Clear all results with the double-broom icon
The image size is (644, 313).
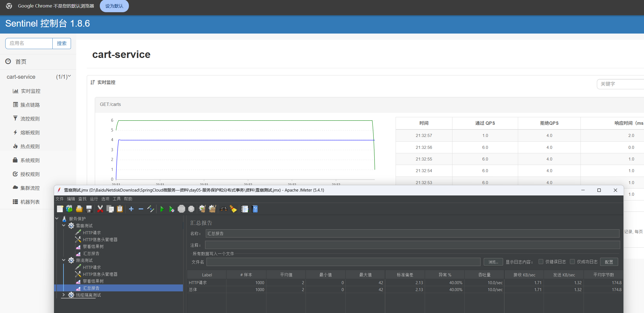[x=212, y=209]
